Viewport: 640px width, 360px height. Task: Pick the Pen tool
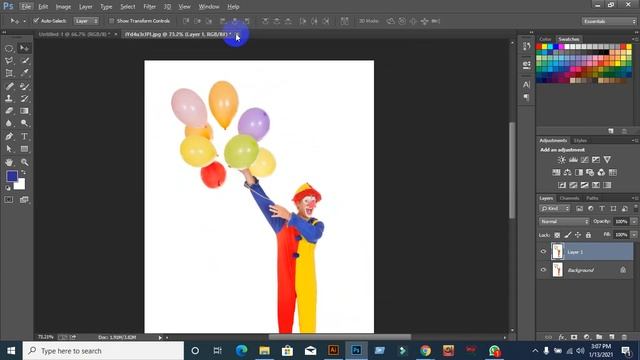pos(9,136)
